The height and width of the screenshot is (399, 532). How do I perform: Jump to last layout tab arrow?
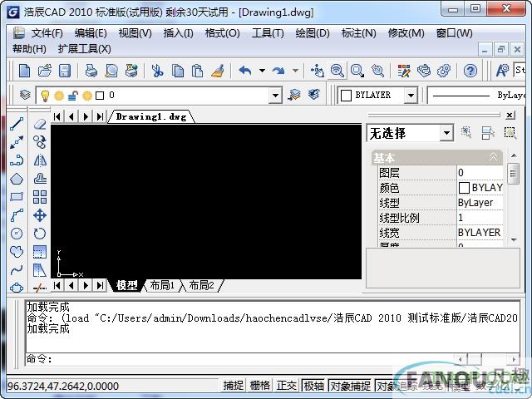pos(100,285)
